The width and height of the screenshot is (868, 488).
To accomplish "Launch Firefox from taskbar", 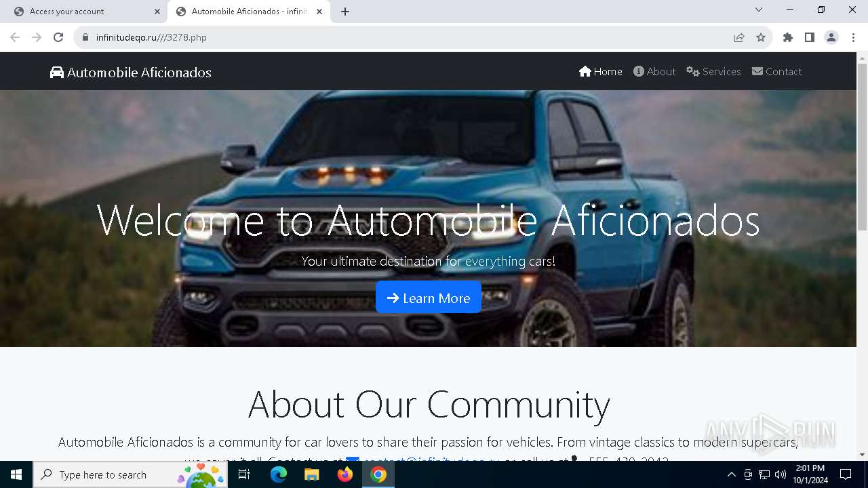I will (345, 474).
